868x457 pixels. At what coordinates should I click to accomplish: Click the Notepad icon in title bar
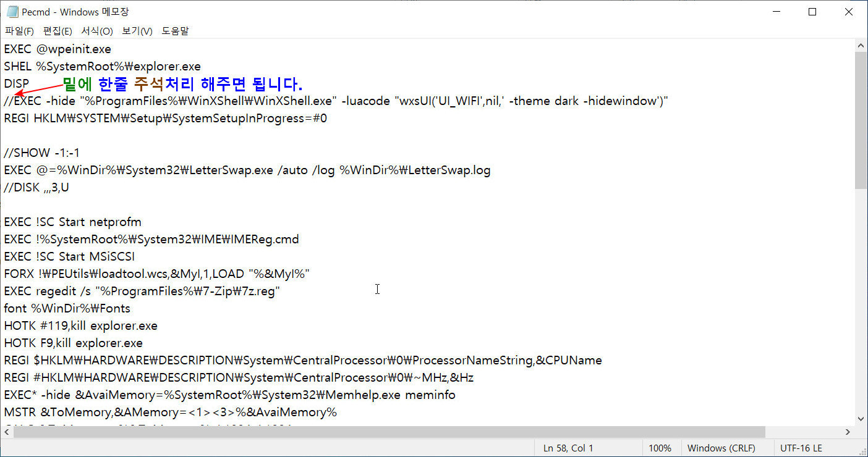click(x=12, y=12)
